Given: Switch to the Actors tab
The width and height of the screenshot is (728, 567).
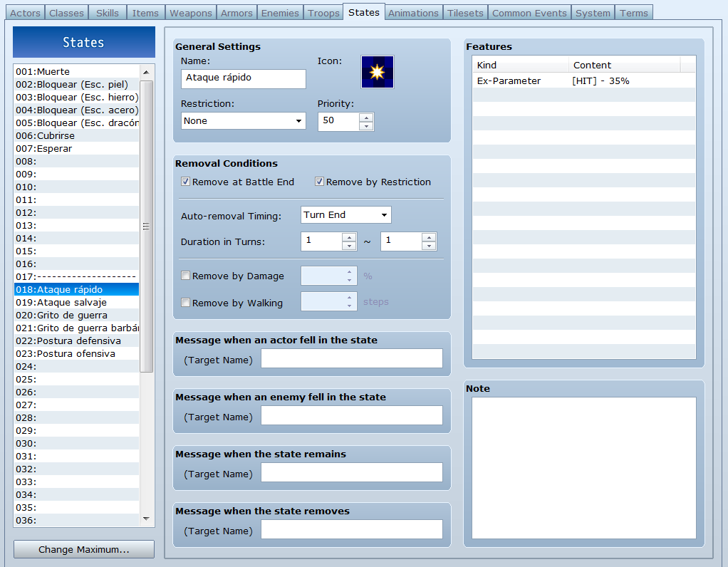Looking at the screenshot, I should point(25,13).
